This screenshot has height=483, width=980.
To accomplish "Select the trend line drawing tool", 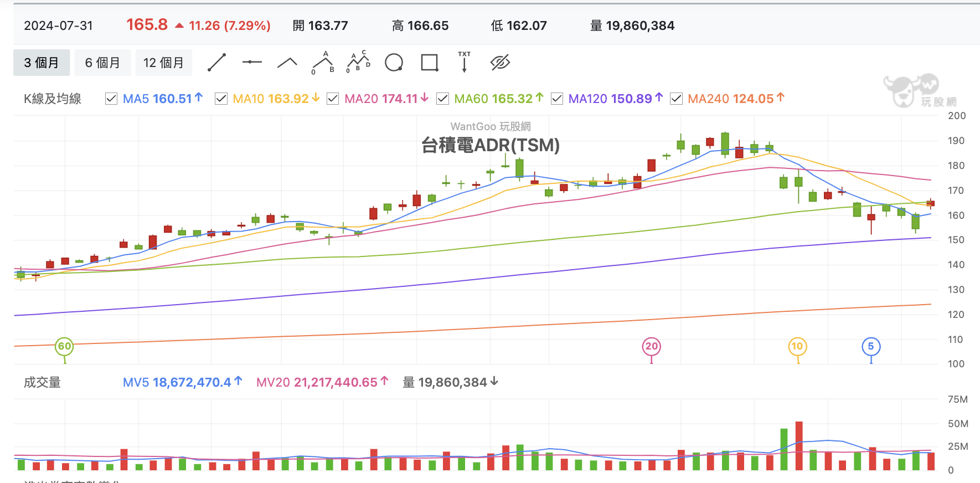I will point(216,63).
